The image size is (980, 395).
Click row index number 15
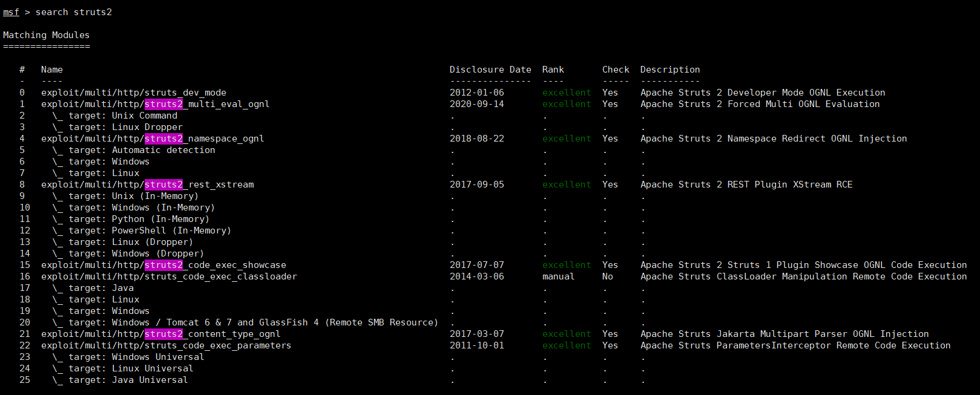coord(25,265)
